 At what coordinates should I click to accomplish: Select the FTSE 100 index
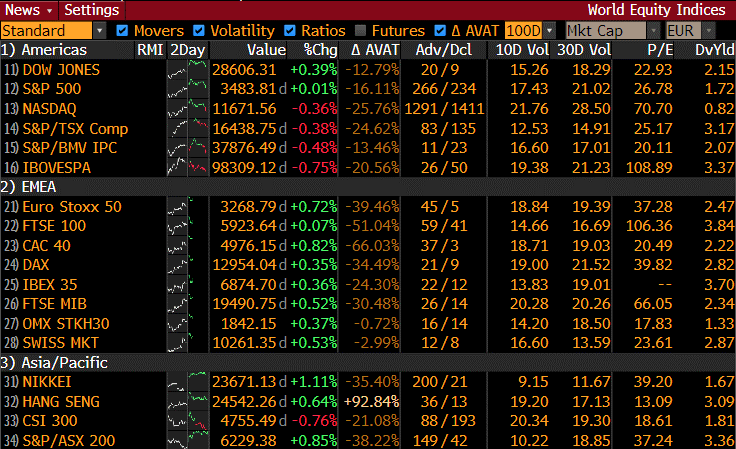tap(54, 226)
